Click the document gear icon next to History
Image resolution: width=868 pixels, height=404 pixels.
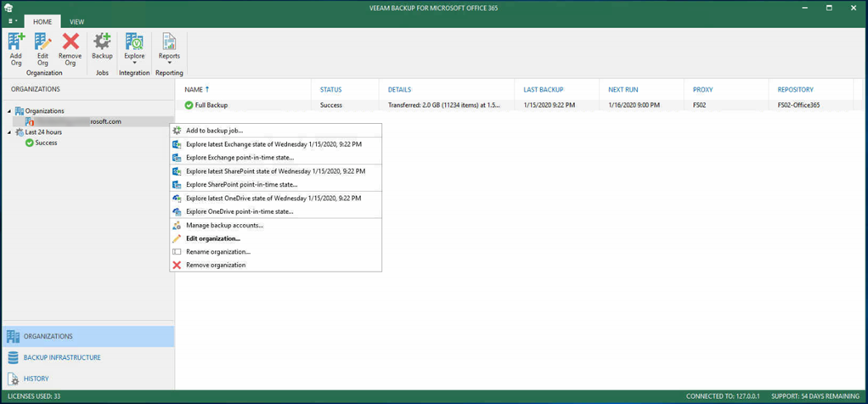(13, 379)
